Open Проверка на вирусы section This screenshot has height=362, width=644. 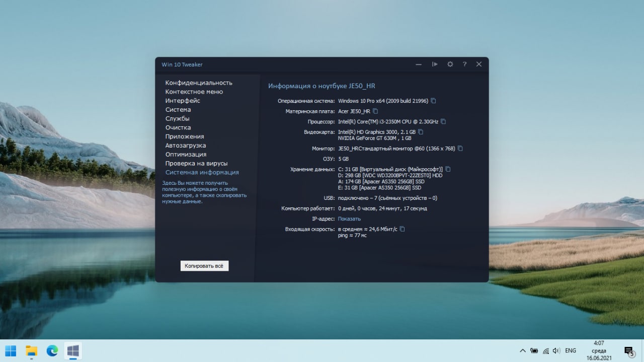tap(196, 164)
